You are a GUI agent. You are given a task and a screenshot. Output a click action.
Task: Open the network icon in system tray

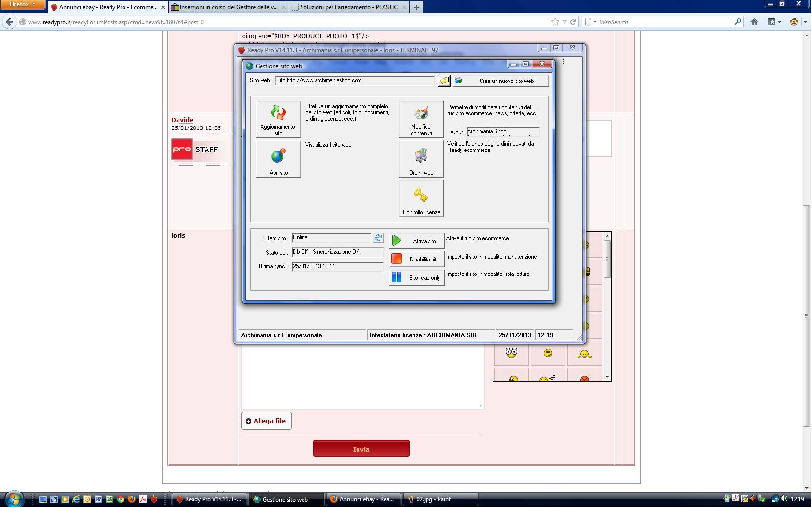(775, 499)
